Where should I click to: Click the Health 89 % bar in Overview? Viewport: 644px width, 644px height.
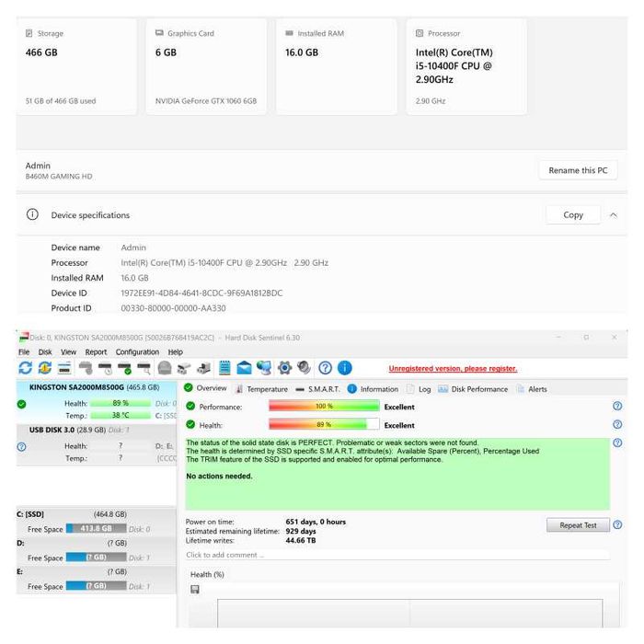[324, 424]
